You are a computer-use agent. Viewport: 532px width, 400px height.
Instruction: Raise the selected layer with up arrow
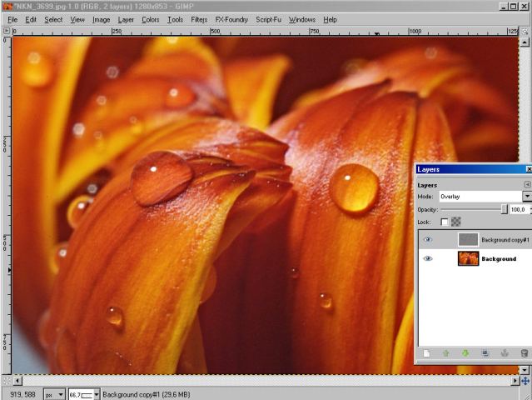coord(445,353)
